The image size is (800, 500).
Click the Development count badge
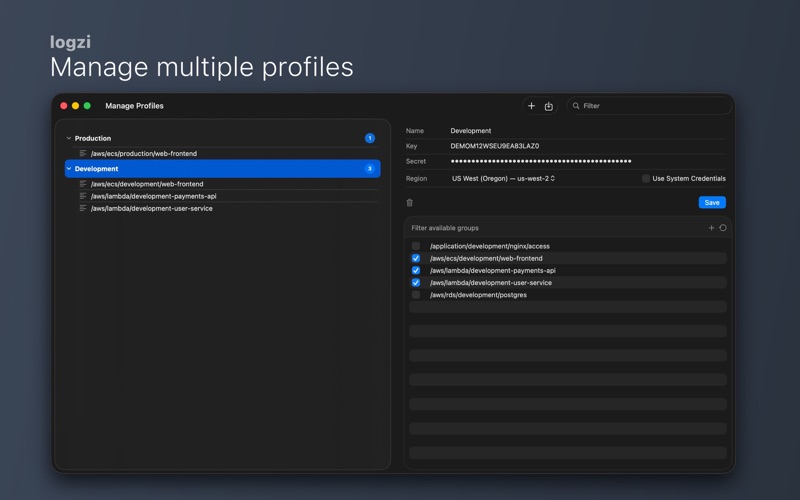coord(370,168)
